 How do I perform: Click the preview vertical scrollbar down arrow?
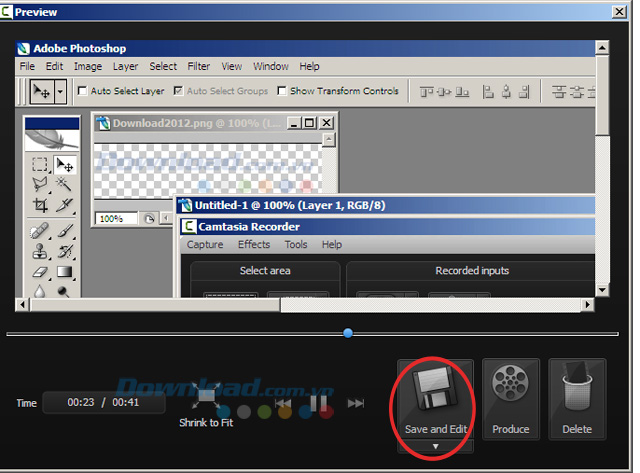point(602,290)
